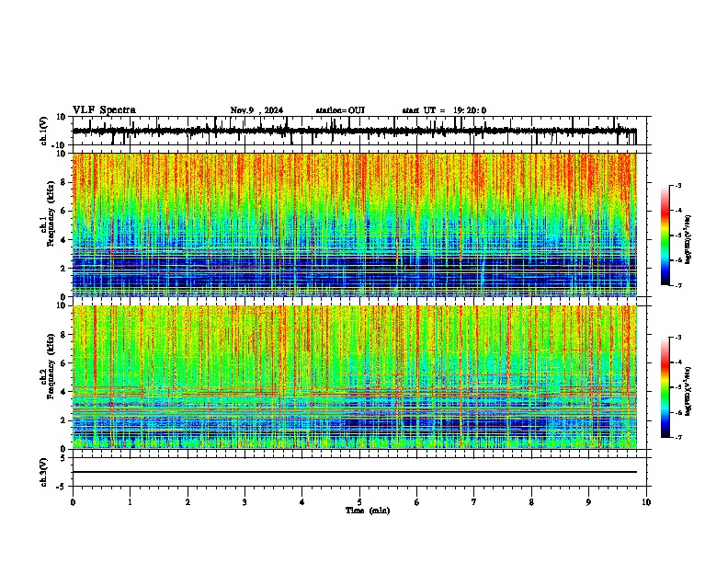Click the log(PSD) label beside ch.2 colorbar
Screen dimensions: 728x563
click(688, 391)
